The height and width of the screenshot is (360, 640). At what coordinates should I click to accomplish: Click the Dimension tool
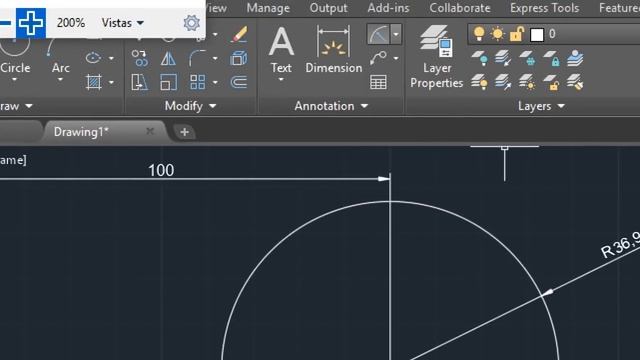[x=333, y=50]
